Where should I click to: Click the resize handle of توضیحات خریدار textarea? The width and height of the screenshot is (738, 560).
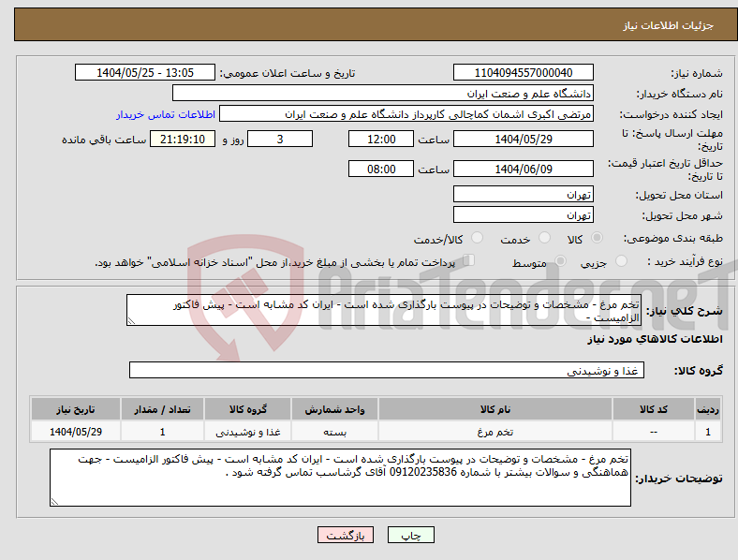coord(54,502)
